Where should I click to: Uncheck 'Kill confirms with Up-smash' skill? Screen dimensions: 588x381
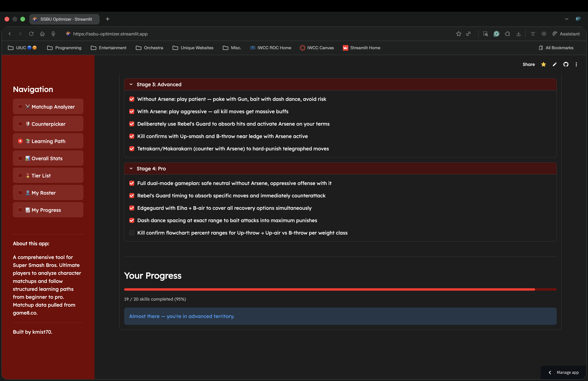coord(132,136)
